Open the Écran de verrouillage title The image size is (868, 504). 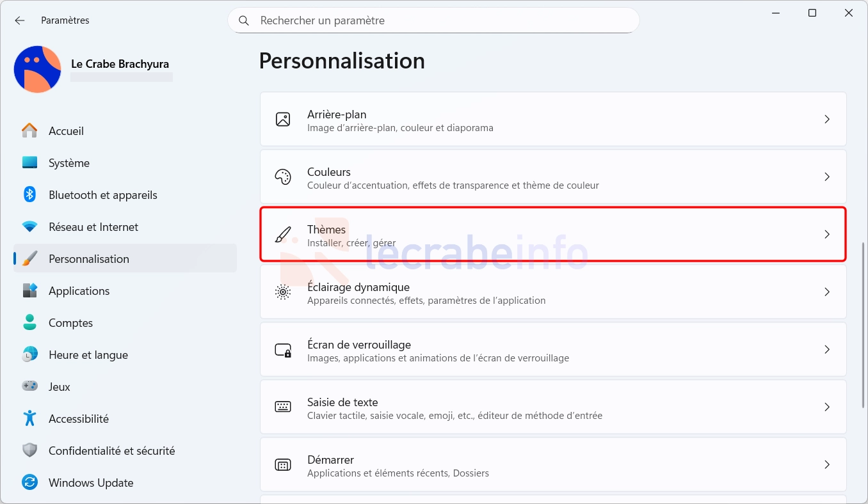(359, 345)
